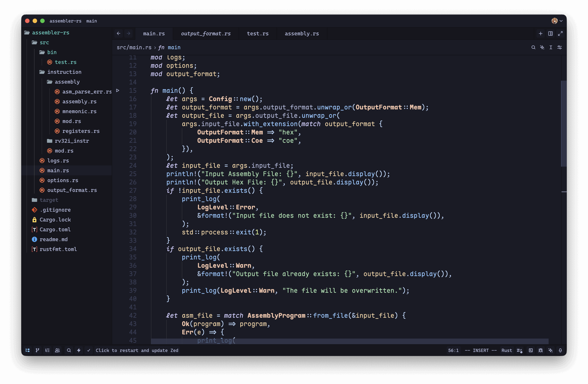Open the debugger bug icon
This screenshot has height=384, width=588.
[x=541, y=350]
